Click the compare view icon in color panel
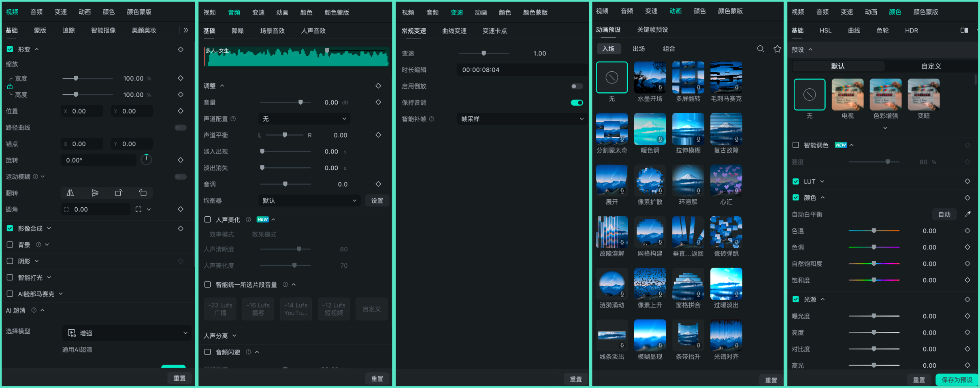 (964, 30)
